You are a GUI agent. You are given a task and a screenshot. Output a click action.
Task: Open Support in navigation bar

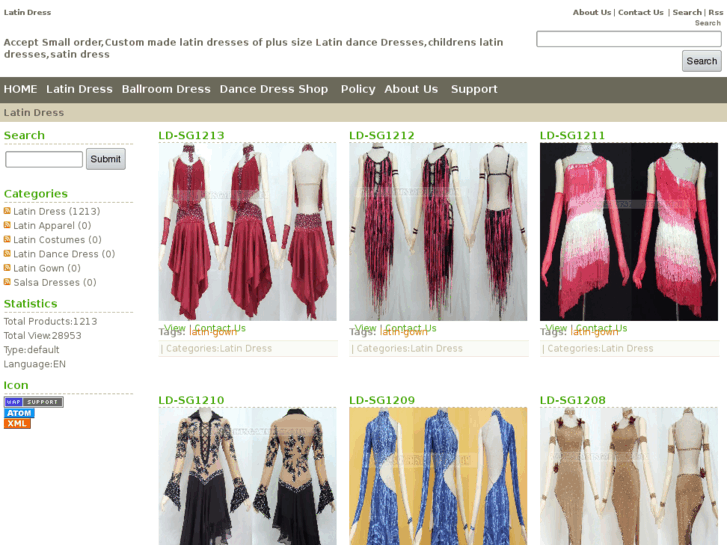474,89
